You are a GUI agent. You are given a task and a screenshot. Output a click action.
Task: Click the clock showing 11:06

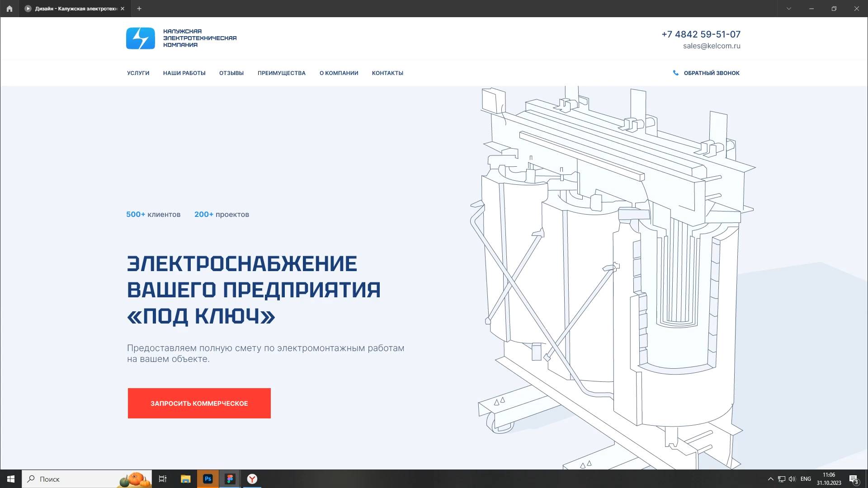tap(829, 477)
